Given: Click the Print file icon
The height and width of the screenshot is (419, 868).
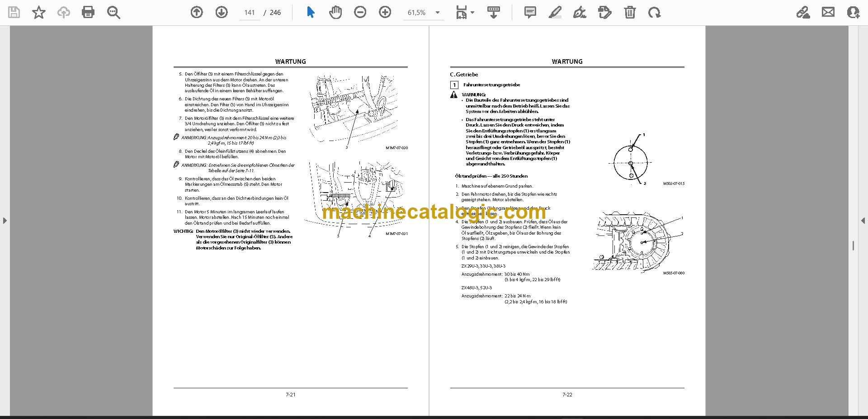Looking at the screenshot, I should [88, 12].
